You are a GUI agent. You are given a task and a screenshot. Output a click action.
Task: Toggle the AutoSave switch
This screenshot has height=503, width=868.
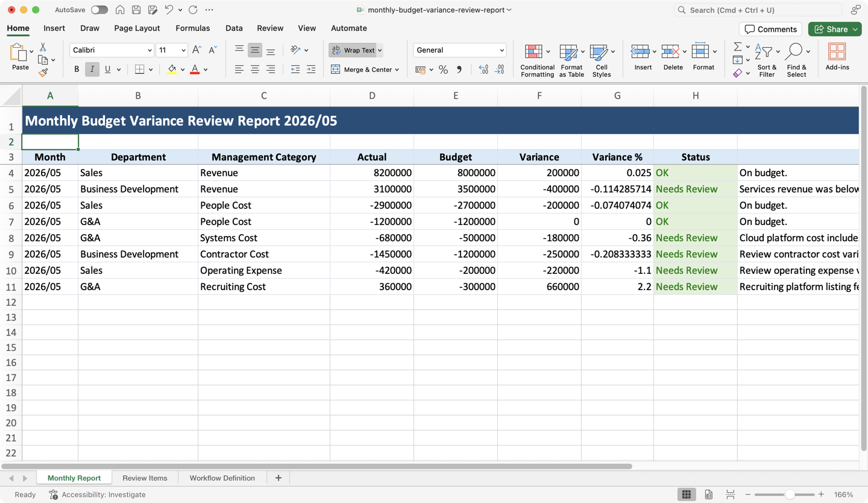[x=99, y=10]
